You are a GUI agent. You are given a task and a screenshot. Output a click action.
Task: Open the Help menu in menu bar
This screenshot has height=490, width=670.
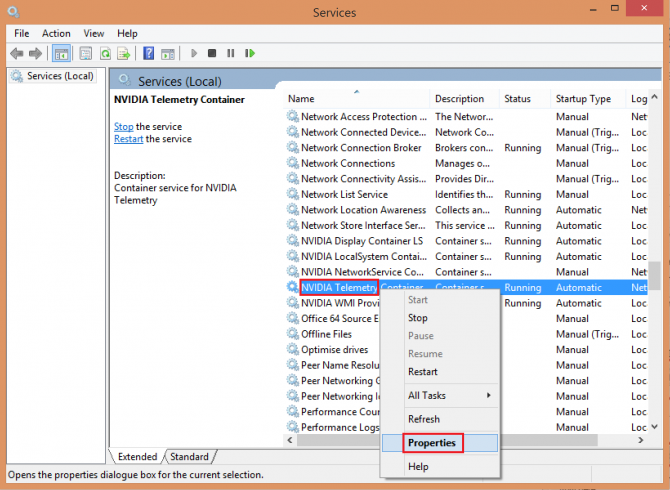[127, 33]
